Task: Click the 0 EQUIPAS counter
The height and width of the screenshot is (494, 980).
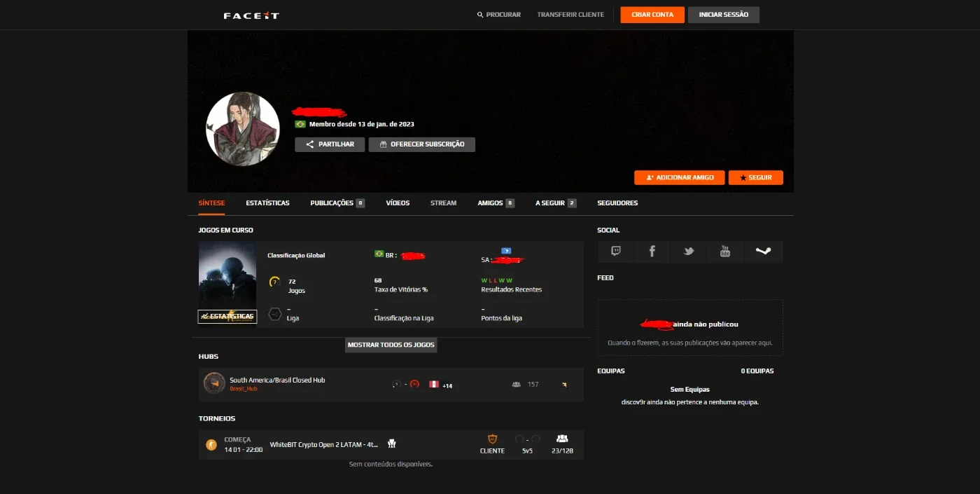Action: tap(757, 371)
